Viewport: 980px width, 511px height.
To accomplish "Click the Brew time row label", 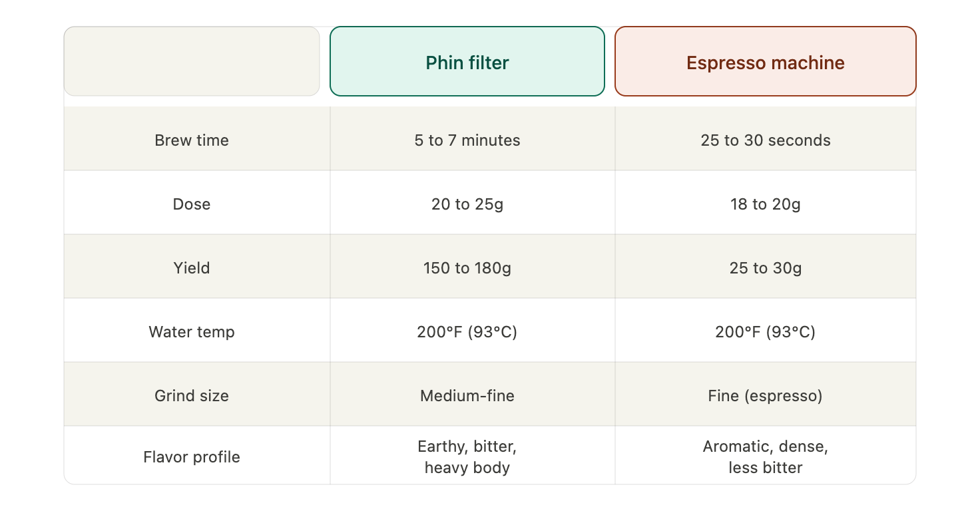I will click(192, 140).
